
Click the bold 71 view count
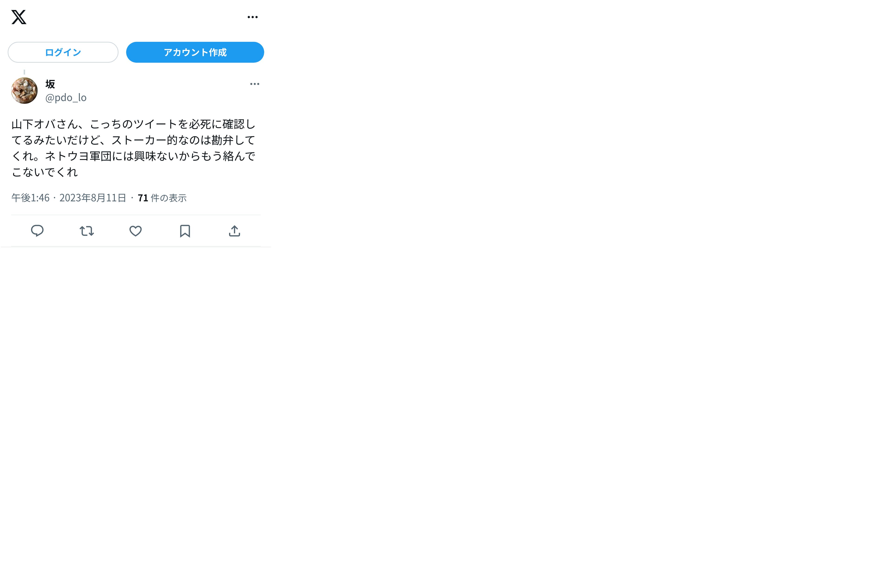143,198
